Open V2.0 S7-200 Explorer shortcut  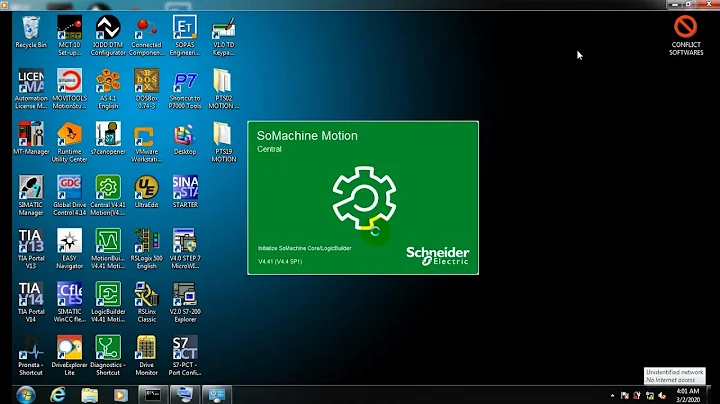click(185, 302)
